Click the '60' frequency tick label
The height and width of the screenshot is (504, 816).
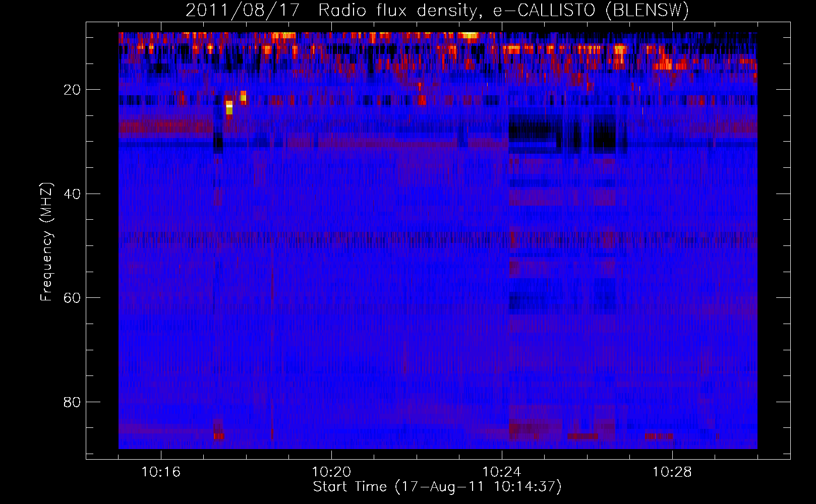73,298
